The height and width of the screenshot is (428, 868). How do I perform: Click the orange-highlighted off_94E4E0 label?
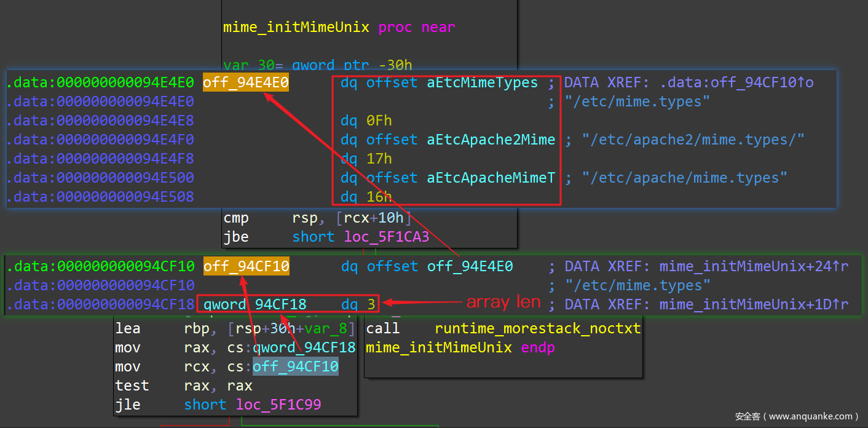pos(245,82)
